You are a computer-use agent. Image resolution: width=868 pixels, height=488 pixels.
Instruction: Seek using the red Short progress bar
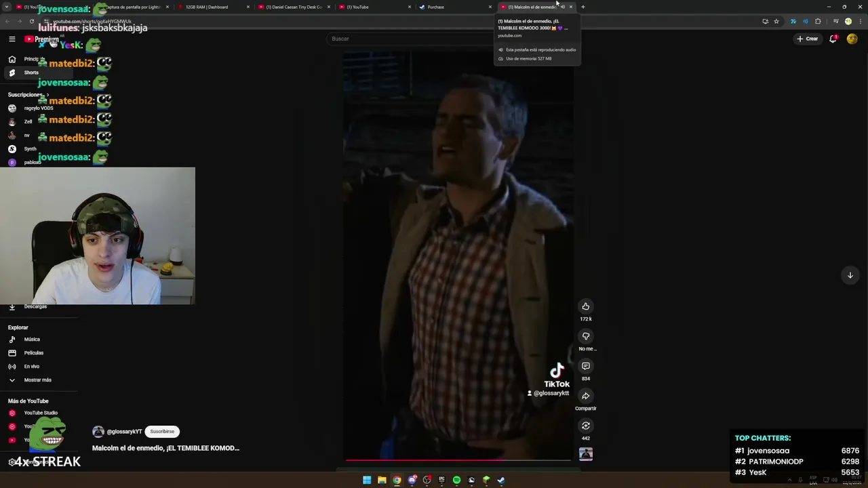(458, 460)
